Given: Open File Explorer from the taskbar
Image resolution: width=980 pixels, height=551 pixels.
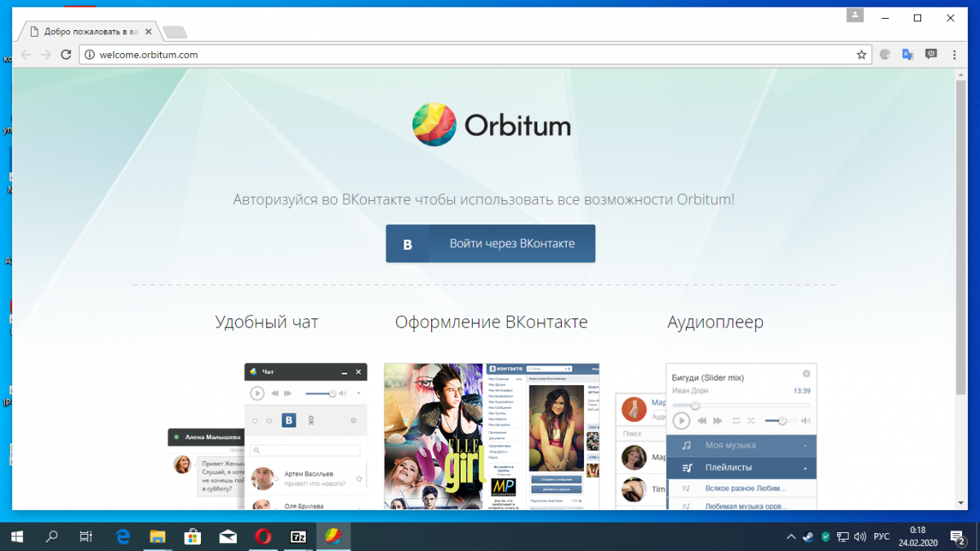Looking at the screenshot, I should 158,536.
